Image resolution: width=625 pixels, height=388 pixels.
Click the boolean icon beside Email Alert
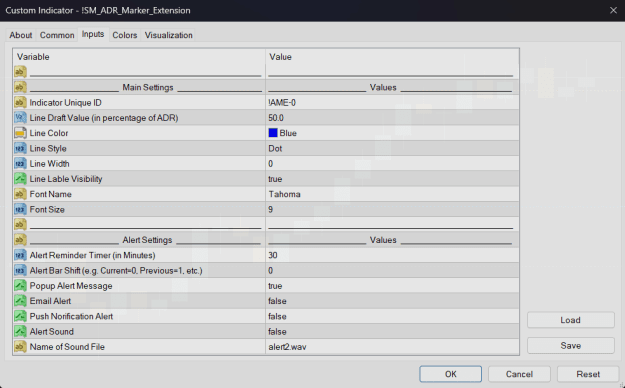(20, 301)
